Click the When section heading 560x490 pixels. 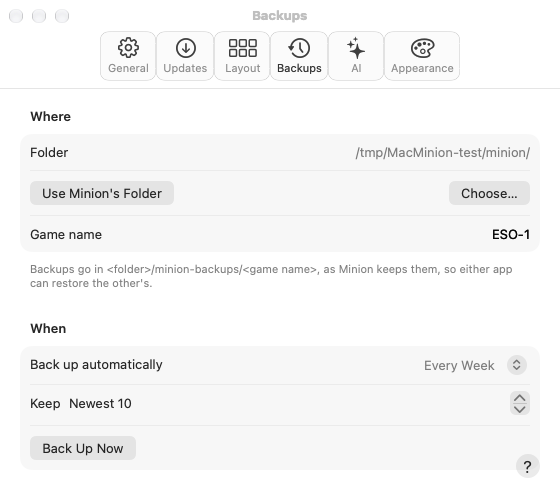point(48,329)
